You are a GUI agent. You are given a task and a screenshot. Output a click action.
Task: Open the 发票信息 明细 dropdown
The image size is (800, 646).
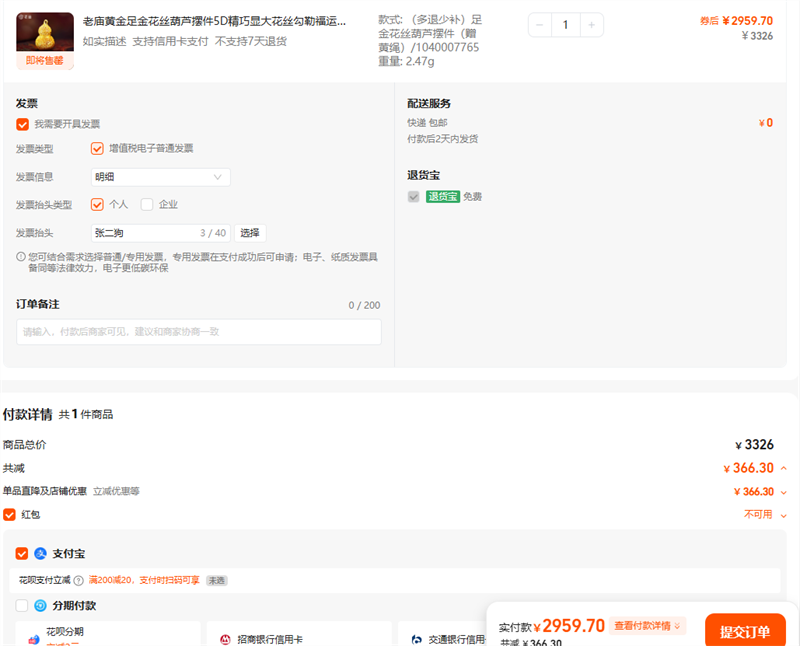coord(160,177)
